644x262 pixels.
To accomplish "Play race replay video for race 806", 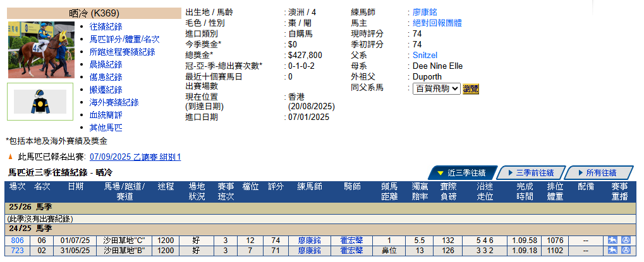I will tap(612, 240).
